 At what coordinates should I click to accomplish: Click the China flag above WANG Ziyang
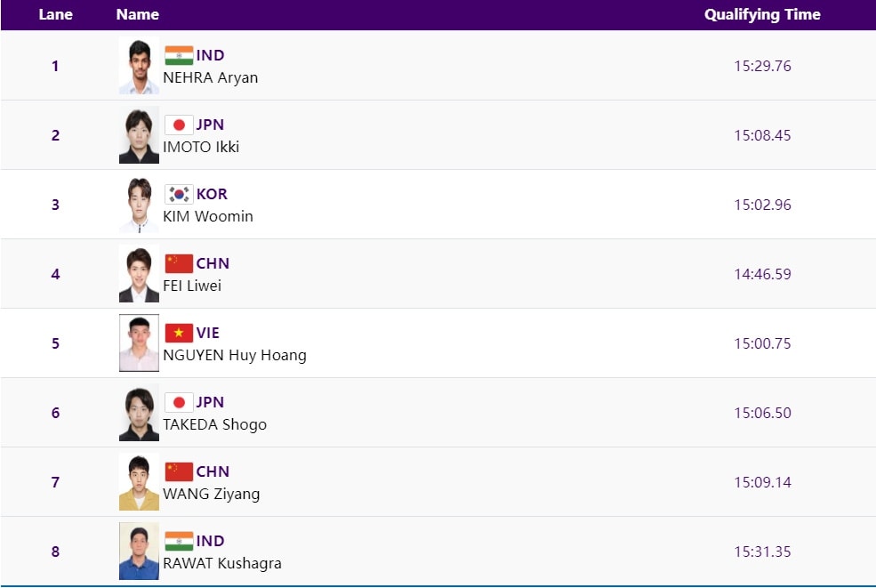pyautogui.click(x=179, y=471)
